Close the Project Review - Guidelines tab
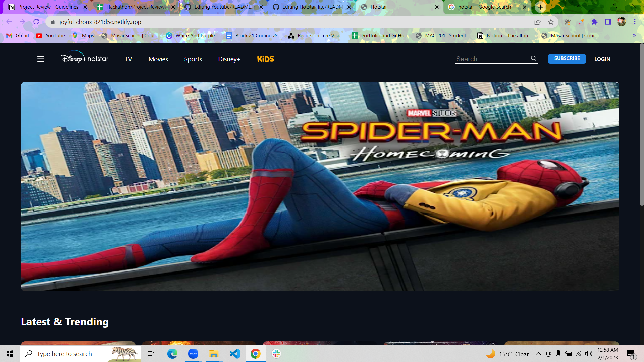 pos(85,7)
